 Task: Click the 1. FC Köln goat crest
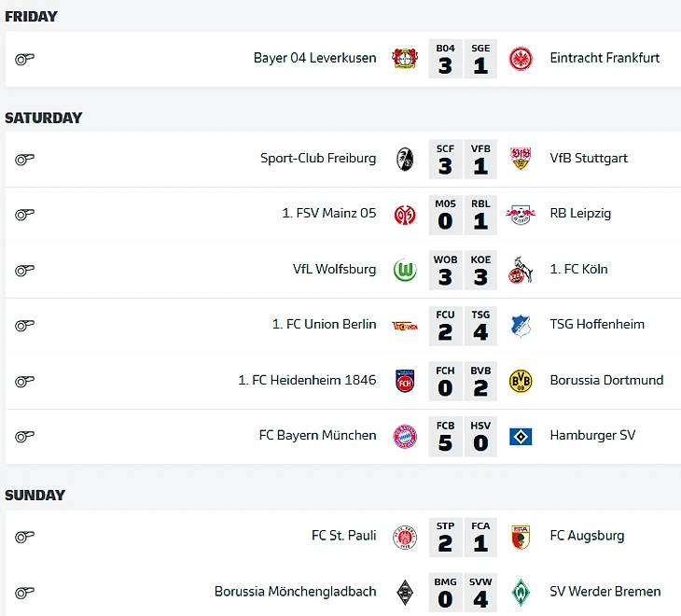click(521, 270)
